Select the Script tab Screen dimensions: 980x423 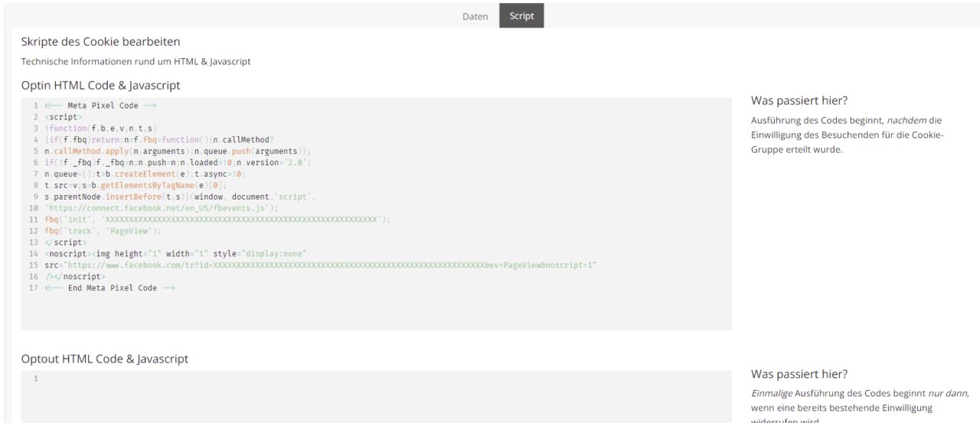tap(521, 16)
